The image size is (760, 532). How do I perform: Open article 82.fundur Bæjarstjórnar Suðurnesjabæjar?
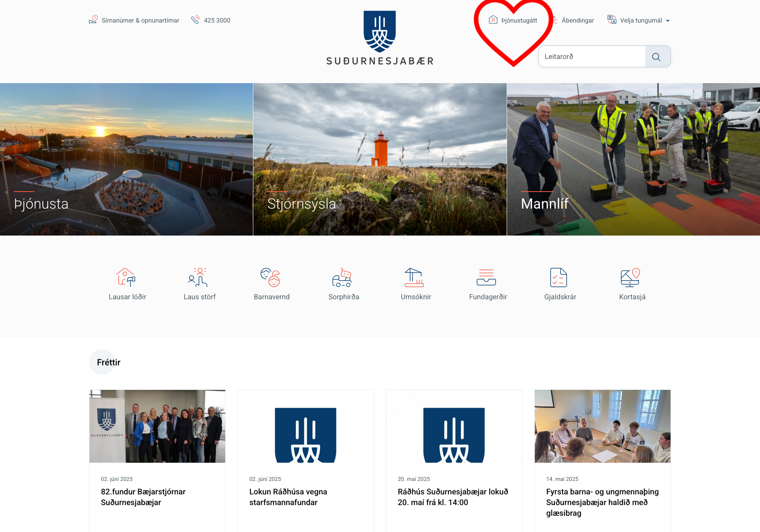pos(143,497)
